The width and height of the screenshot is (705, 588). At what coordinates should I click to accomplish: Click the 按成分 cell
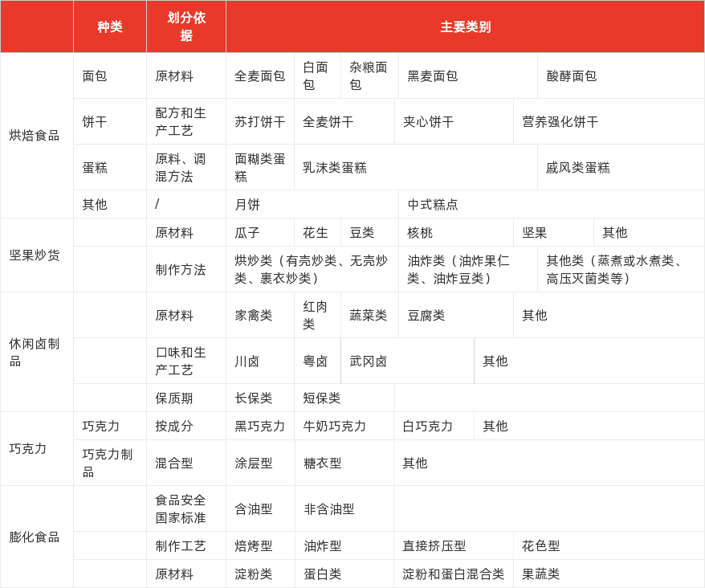click(186, 426)
